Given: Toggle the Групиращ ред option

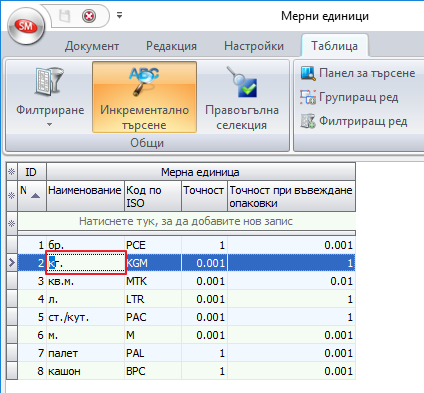Looking at the screenshot, I should [x=349, y=97].
